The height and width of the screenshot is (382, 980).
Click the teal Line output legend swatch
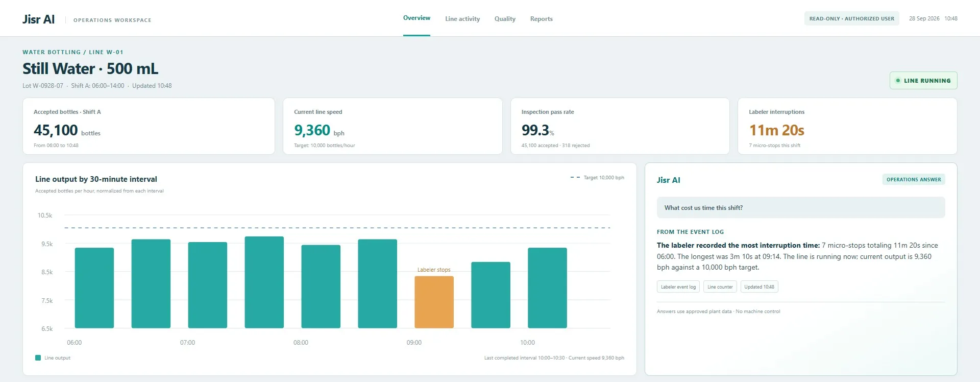(x=38, y=358)
